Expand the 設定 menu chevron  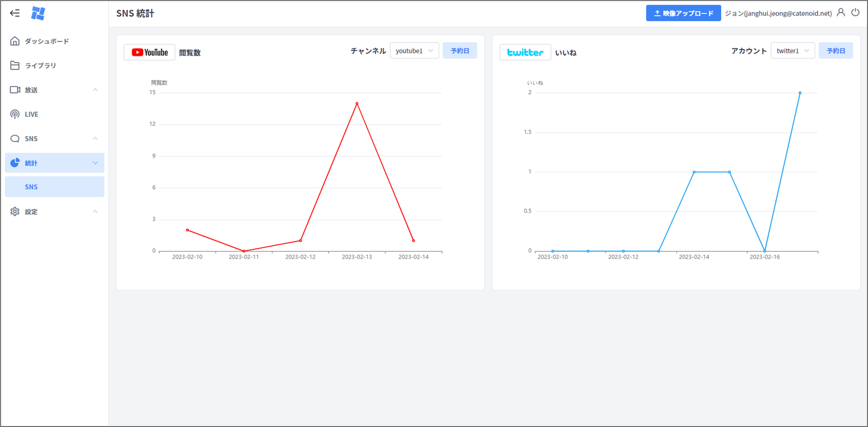click(95, 211)
